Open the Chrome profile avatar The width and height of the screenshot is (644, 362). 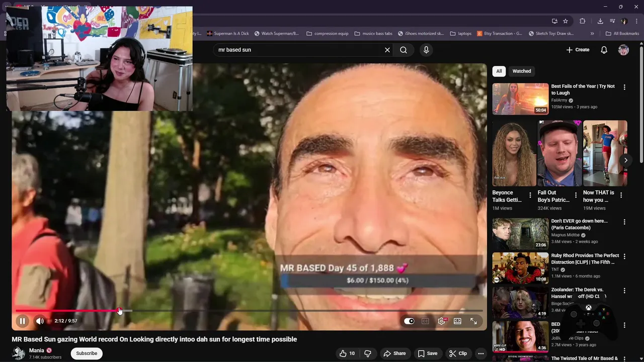tap(624, 21)
